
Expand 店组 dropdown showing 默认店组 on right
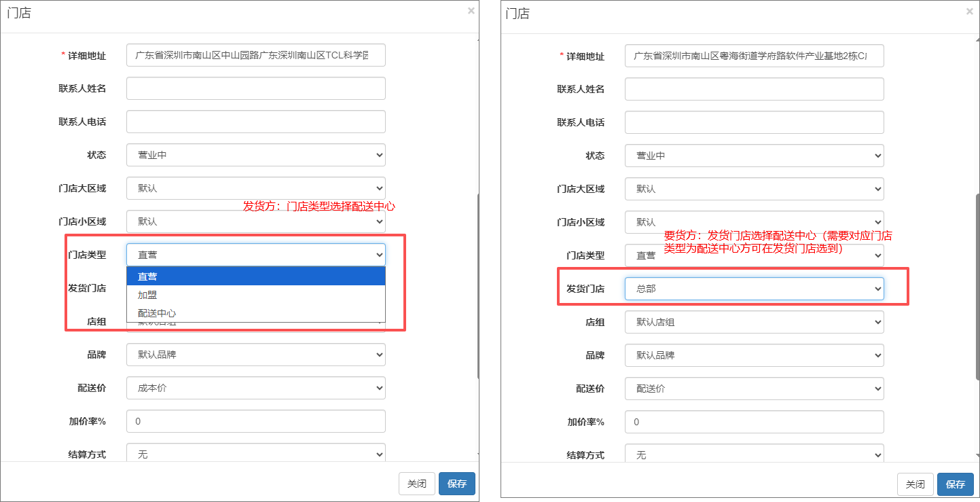tap(754, 322)
